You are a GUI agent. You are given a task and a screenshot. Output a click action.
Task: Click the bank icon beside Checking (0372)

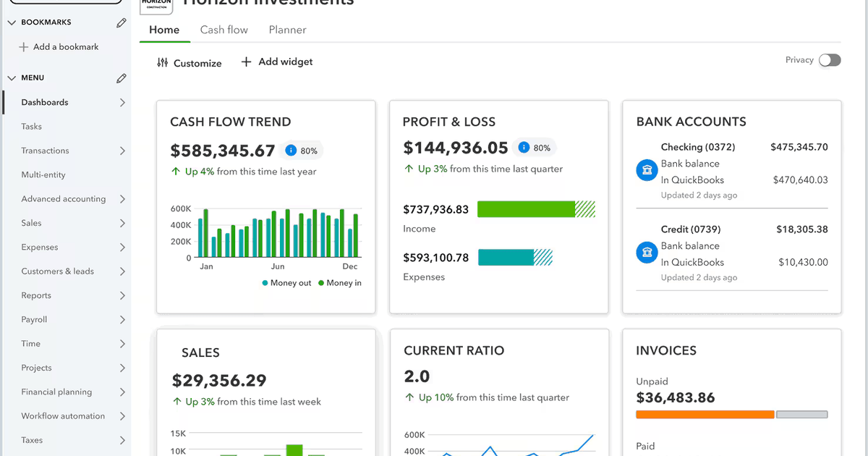point(646,169)
